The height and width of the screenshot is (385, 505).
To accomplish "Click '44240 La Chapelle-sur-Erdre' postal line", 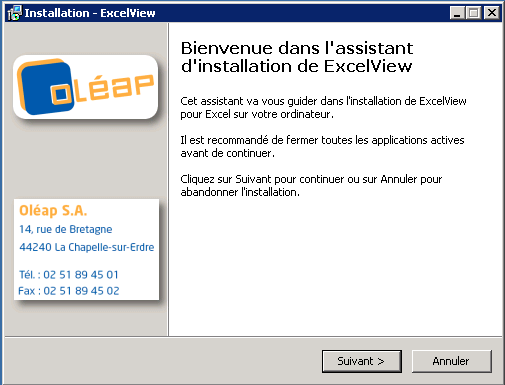I will pos(87,247).
